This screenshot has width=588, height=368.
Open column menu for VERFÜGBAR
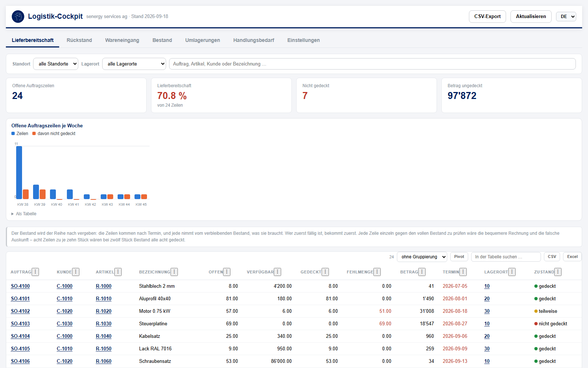pyautogui.click(x=277, y=272)
